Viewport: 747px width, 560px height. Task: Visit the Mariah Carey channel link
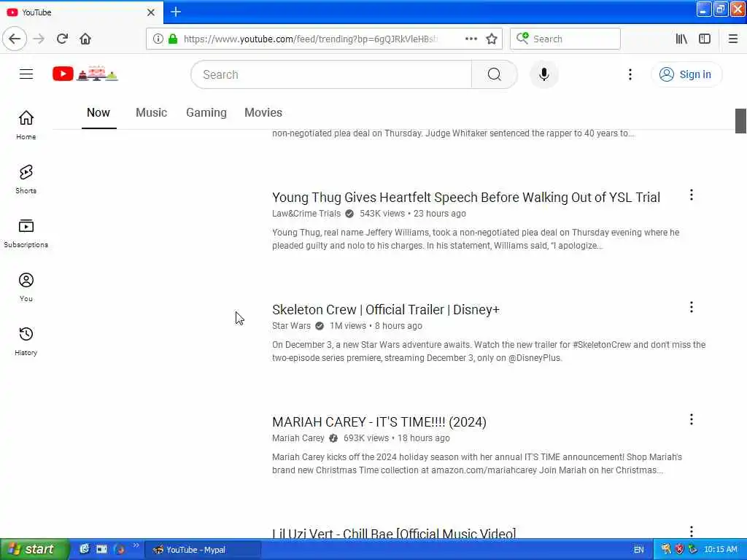click(x=298, y=438)
